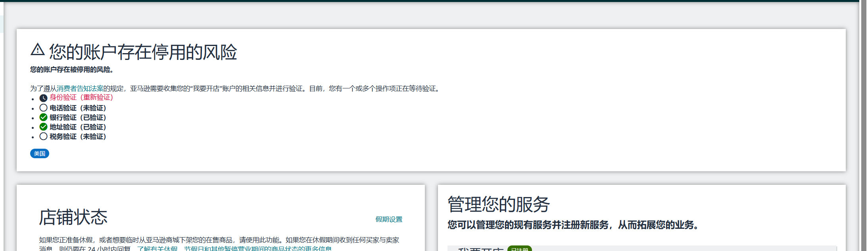Click the green 已注册 badge

click(x=519, y=249)
